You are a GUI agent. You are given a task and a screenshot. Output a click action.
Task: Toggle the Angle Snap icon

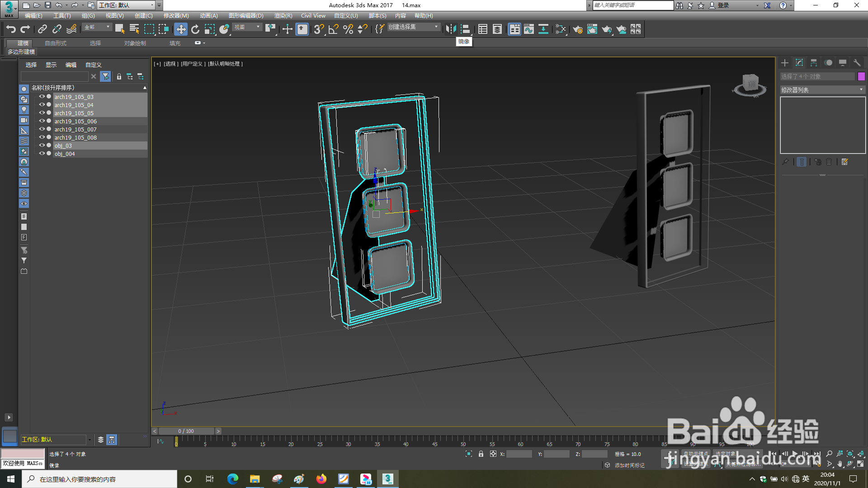[334, 29]
